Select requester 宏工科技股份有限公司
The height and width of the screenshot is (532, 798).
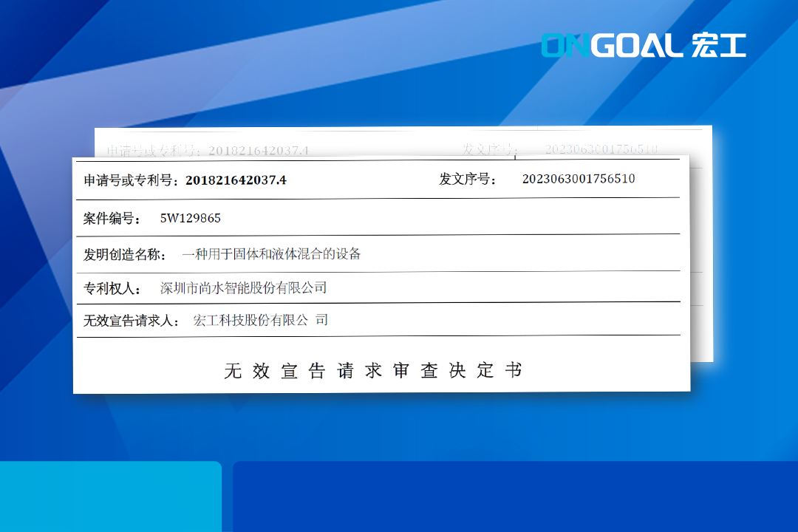click(x=260, y=321)
